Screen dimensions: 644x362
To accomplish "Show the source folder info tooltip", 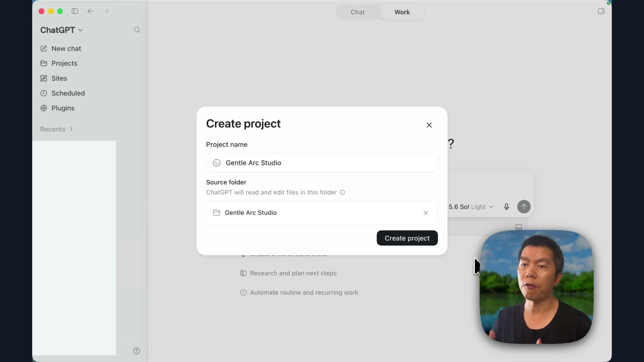I will 342,192.
